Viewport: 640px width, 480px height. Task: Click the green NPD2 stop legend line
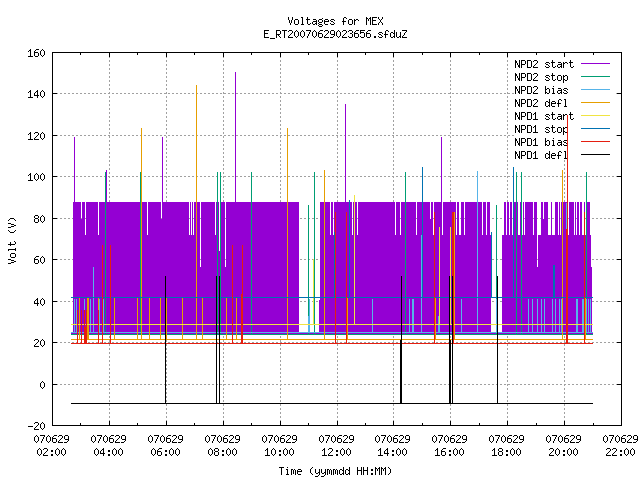point(595,76)
